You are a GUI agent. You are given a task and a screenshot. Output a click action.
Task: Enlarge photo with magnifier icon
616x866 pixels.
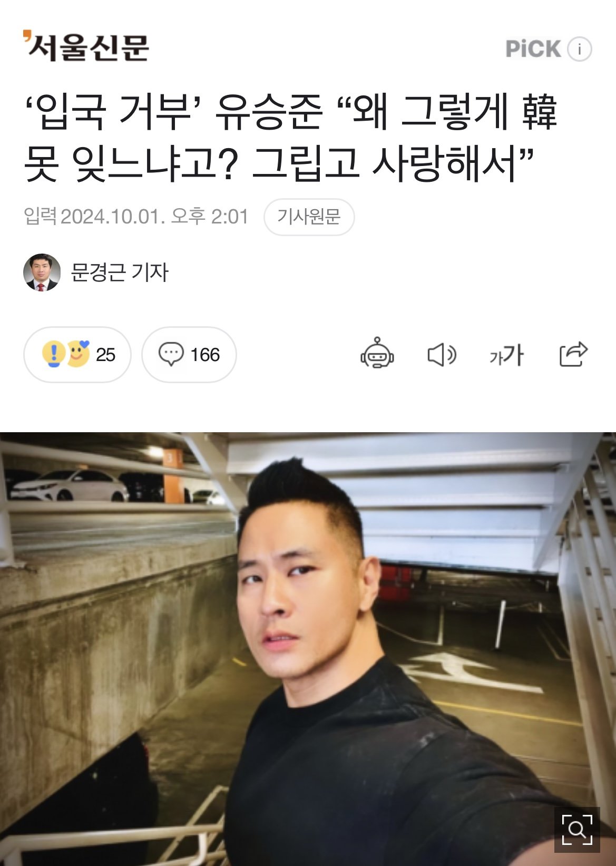(577, 830)
